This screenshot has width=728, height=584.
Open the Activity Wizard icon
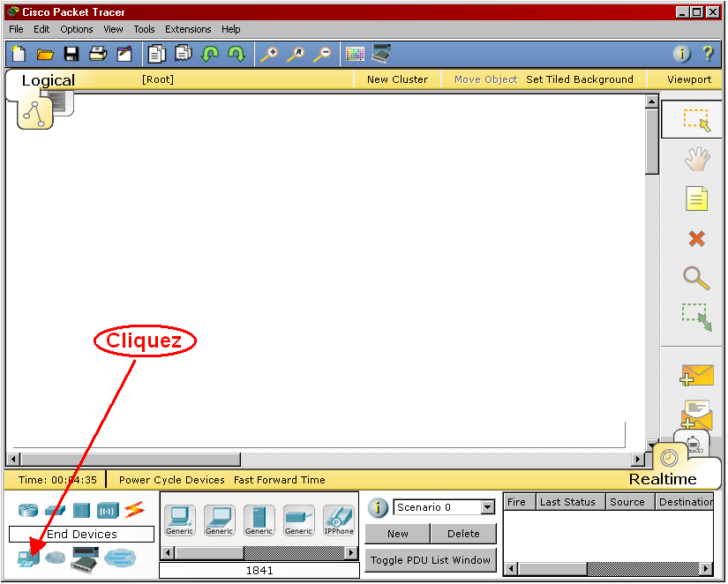[124, 54]
